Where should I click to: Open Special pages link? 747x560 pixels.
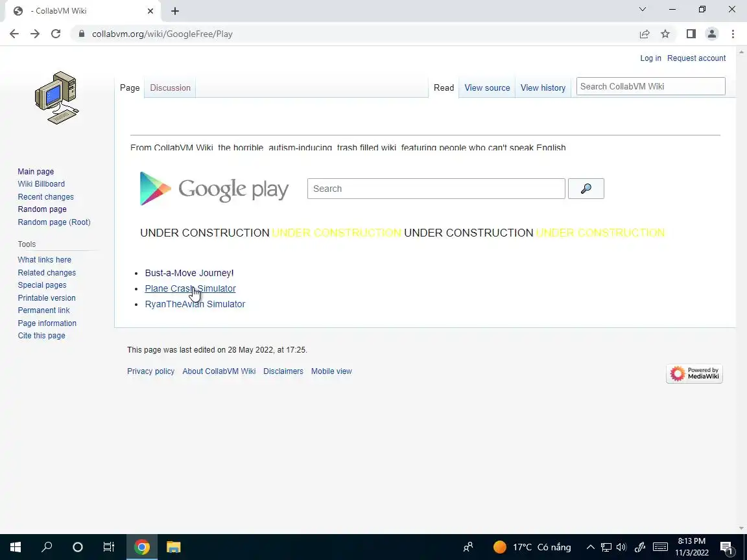point(42,285)
